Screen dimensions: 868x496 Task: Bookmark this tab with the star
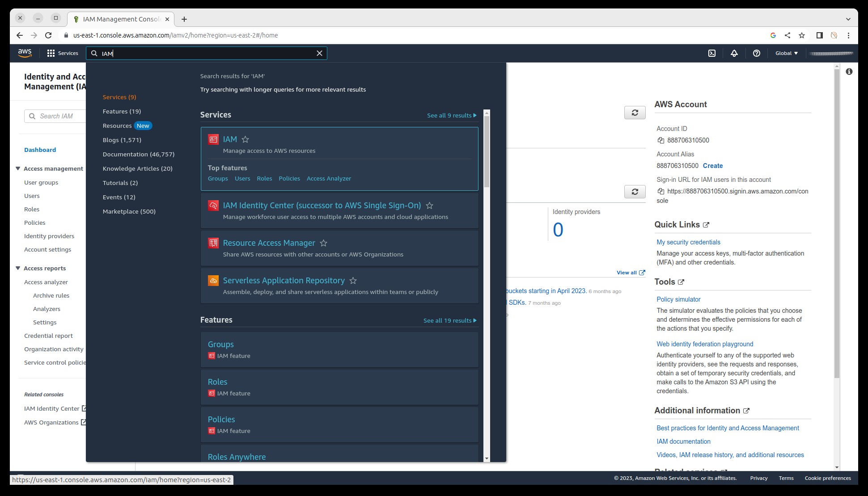click(802, 35)
